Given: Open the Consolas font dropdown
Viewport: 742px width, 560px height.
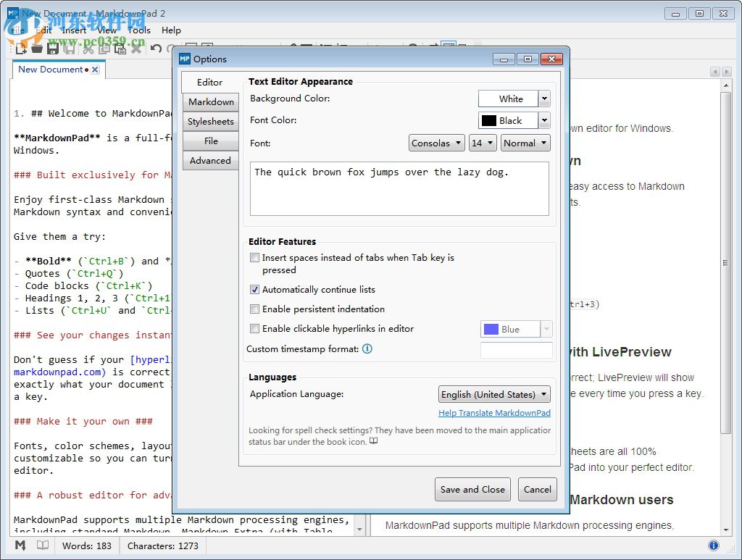Looking at the screenshot, I should 436,143.
